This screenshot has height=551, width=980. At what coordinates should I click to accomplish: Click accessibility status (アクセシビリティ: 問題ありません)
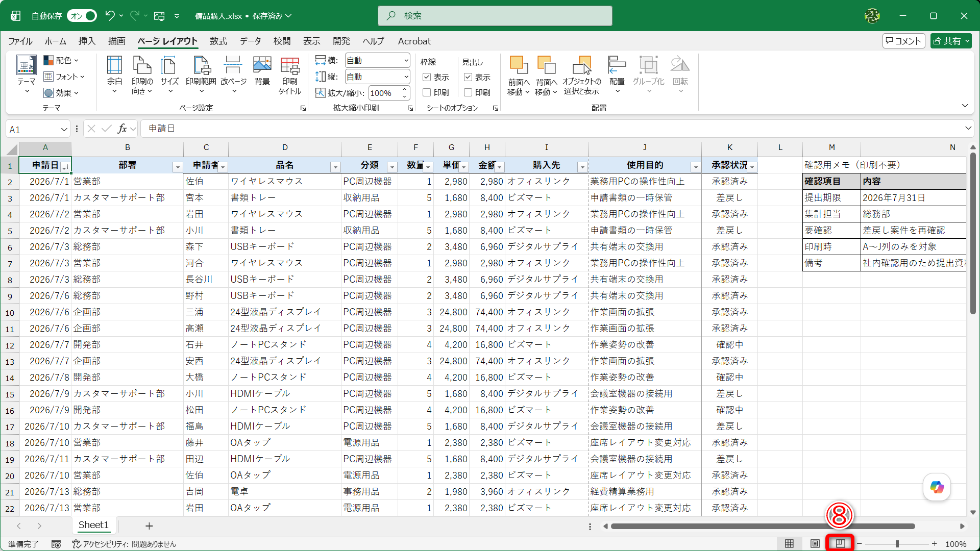coord(124,544)
